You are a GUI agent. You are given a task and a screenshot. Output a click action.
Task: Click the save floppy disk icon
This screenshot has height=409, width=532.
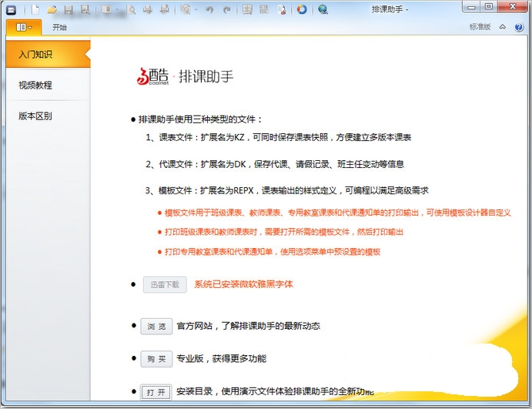(x=69, y=10)
